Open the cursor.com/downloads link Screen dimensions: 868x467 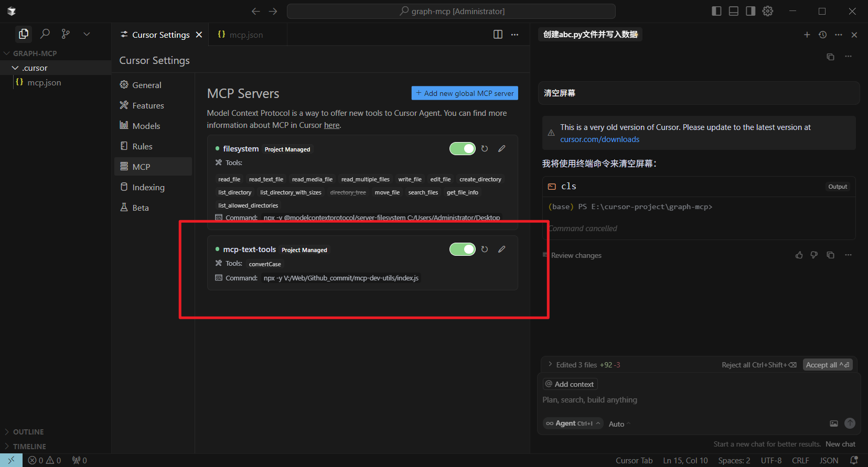click(x=599, y=139)
